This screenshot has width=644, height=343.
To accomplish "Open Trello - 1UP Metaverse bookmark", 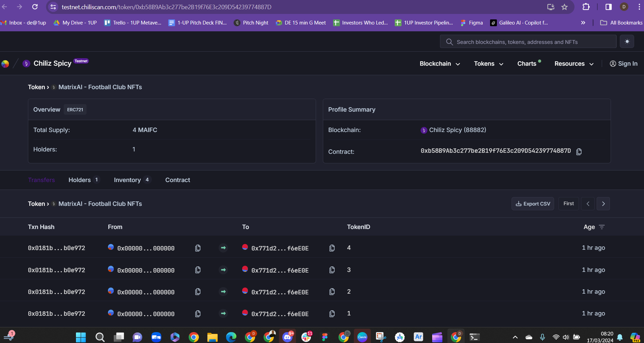I will coord(133,23).
